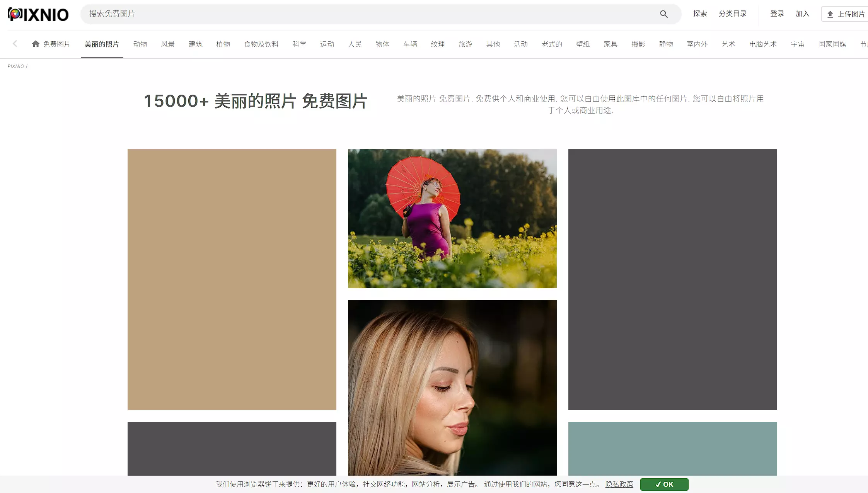Click the 加入 join link
Viewport: 868px width, 493px height.
pos(802,14)
